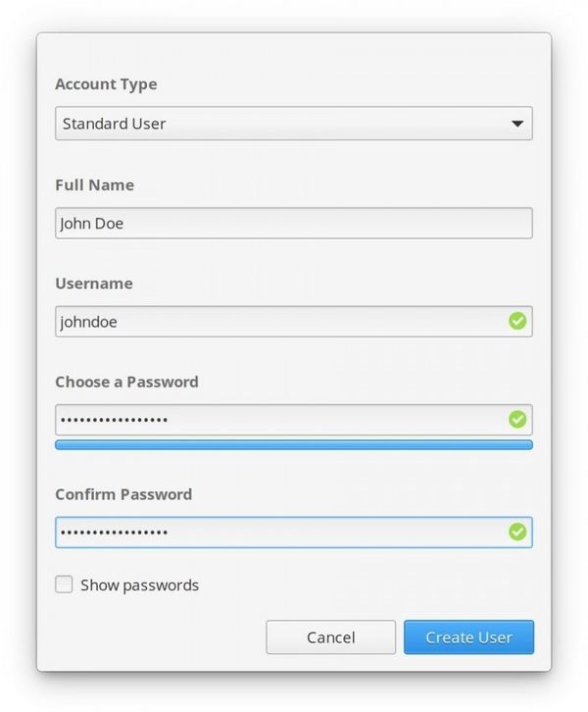This screenshot has height=712, width=588.
Task: Click the 'Confirm Password' heading label
Action: coord(123,494)
